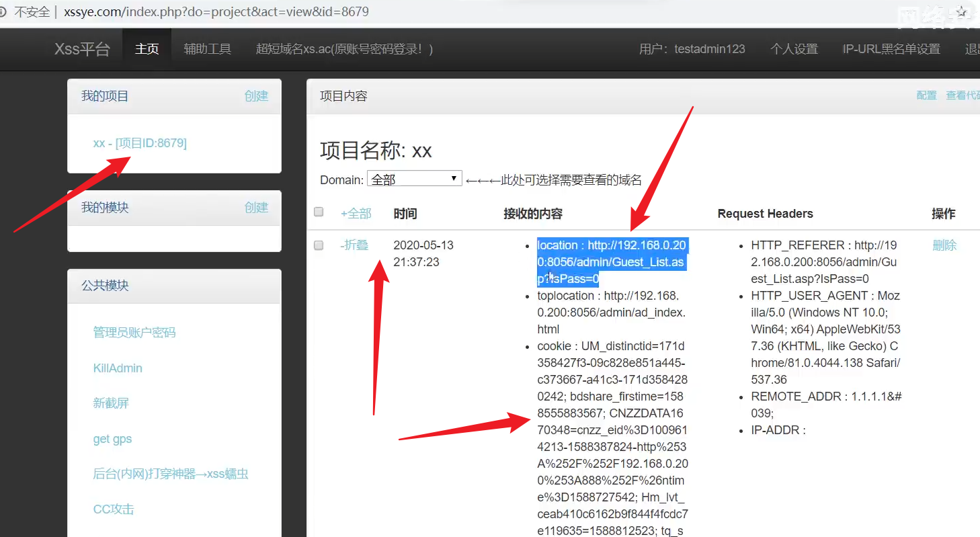The height and width of the screenshot is (537, 980).
Task: Open project xx - [项目ID:8679]
Action: 140,143
